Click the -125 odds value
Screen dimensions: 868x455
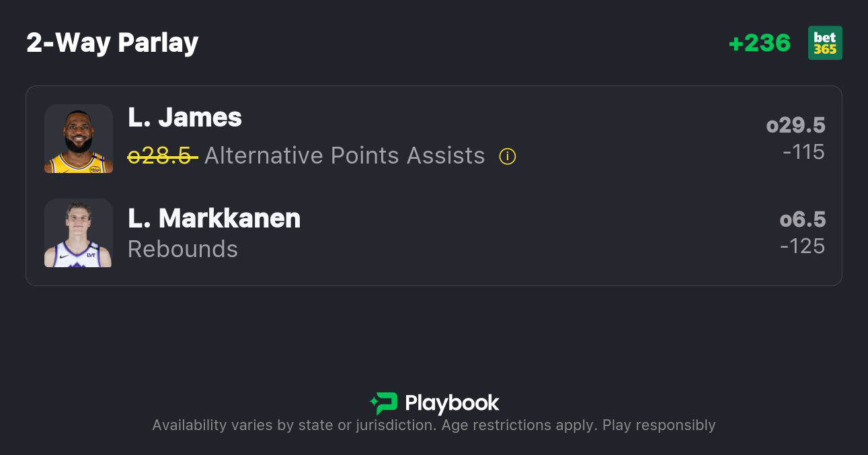coord(802,246)
